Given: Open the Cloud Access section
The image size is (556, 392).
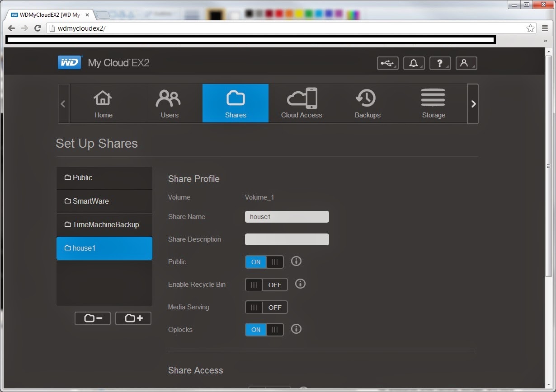Looking at the screenshot, I should click(302, 103).
